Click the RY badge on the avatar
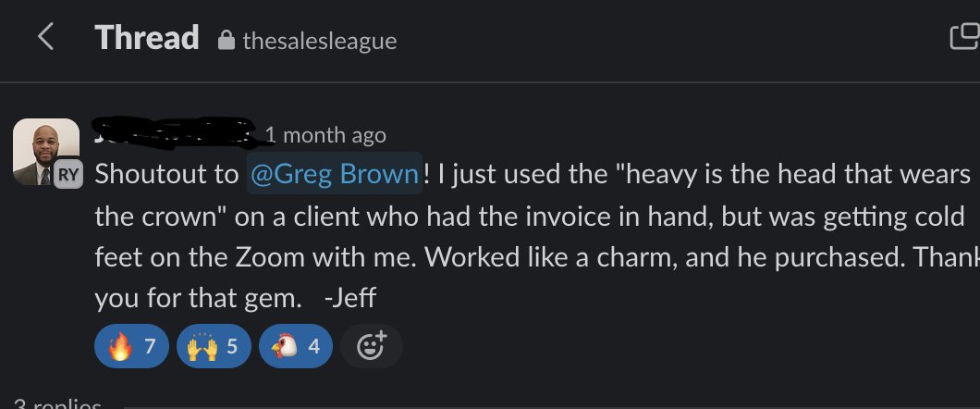This screenshot has height=409, width=980. tap(67, 174)
